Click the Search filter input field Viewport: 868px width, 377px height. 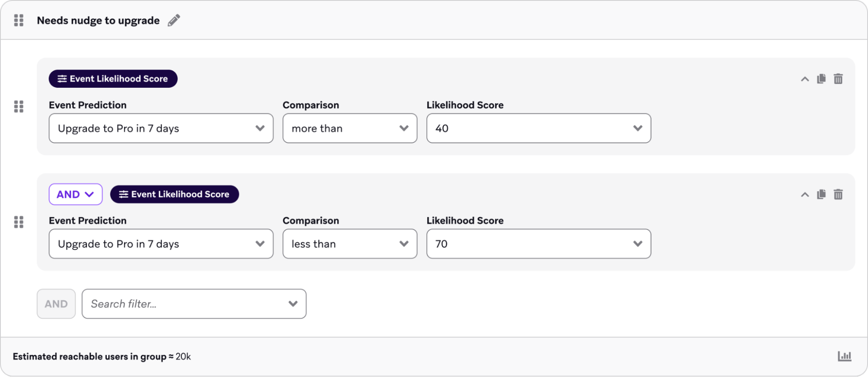click(194, 304)
